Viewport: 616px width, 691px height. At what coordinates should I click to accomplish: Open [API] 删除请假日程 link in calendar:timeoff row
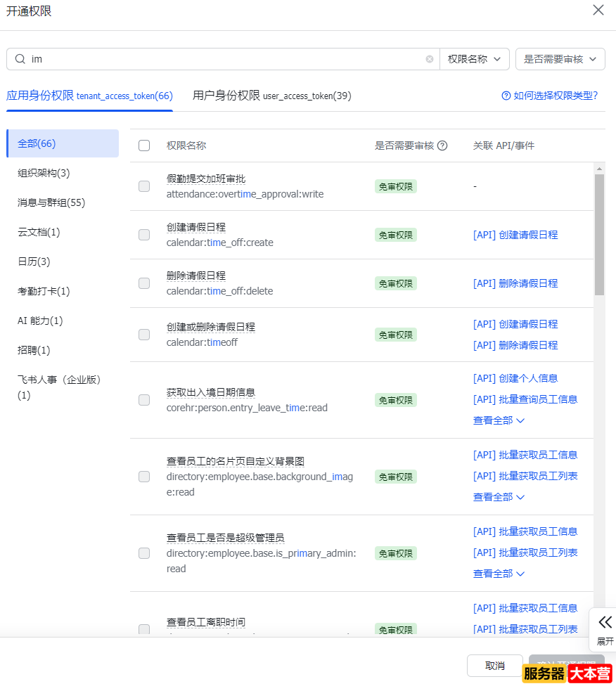pyautogui.click(x=515, y=345)
